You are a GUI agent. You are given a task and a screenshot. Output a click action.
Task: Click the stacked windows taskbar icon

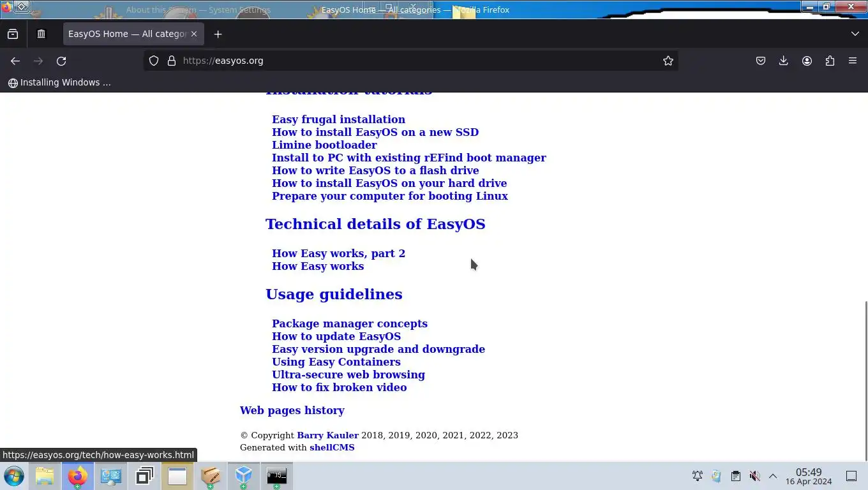(144, 476)
